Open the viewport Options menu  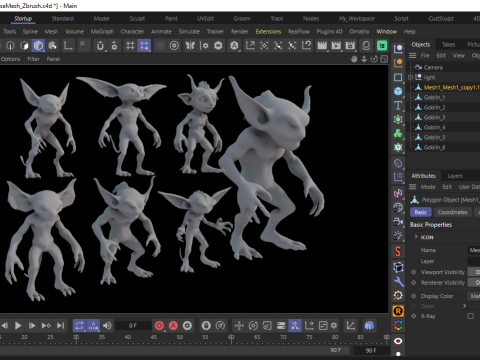coord(10,59)
